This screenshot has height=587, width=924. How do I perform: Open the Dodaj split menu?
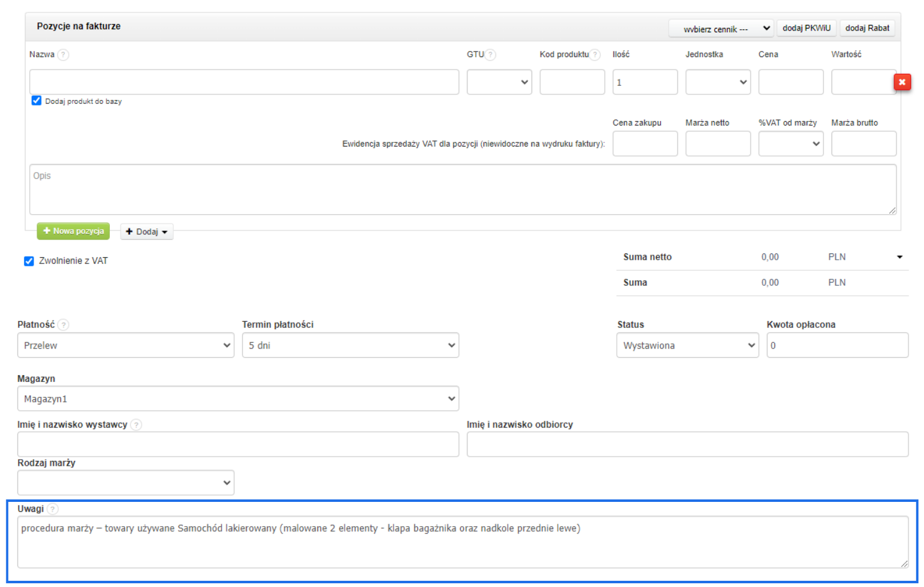(147, 232)
